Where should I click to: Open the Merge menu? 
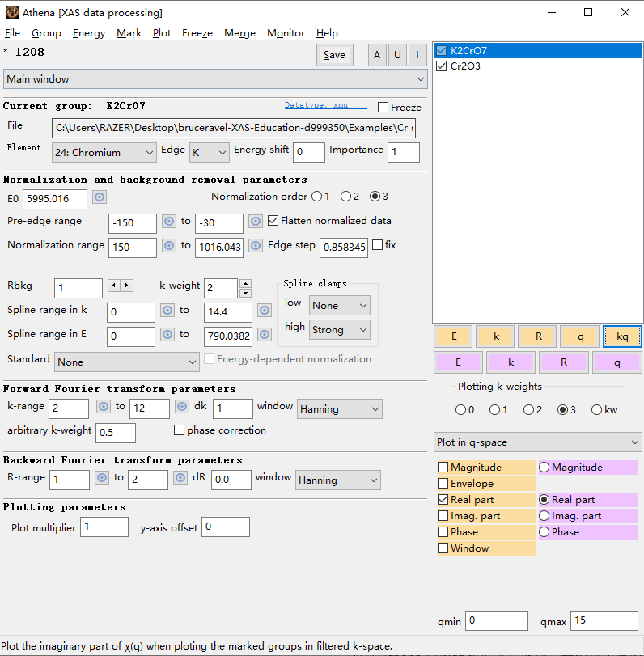(239, 33)
